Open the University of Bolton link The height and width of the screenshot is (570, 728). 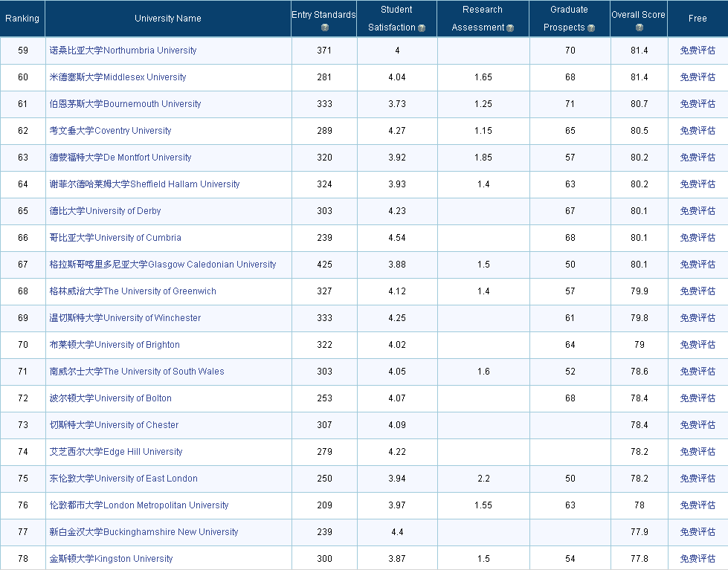(111, 398)
